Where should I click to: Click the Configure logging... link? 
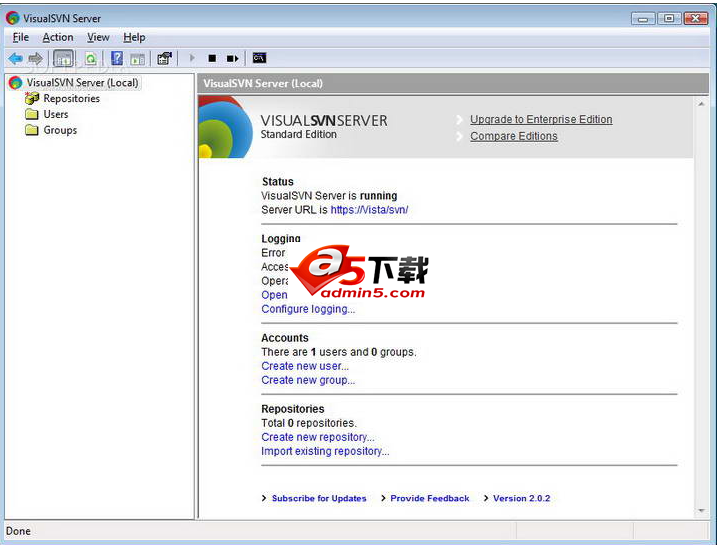pyautogui.click(x=308, y=309)
